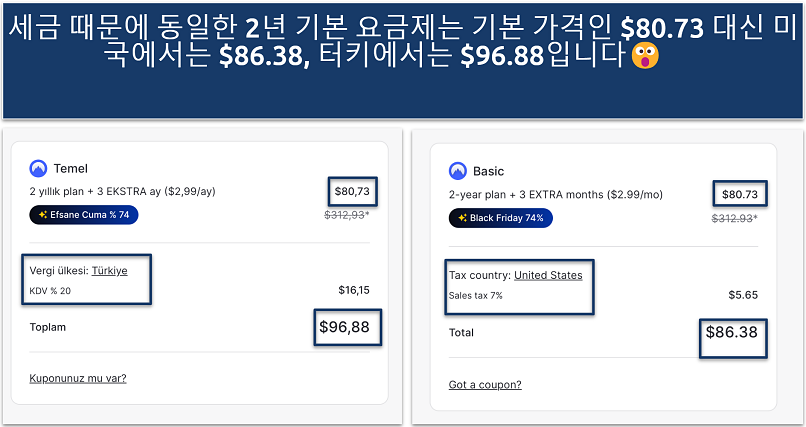806x427 pixels.
Task: Click the "Kuponunuz mu var?" link
Action: click(78, 378)
